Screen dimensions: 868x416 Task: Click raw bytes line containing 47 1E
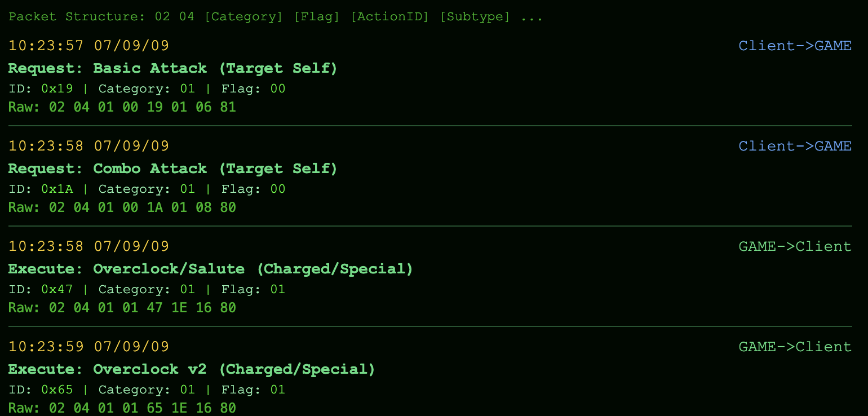point(122,308)
